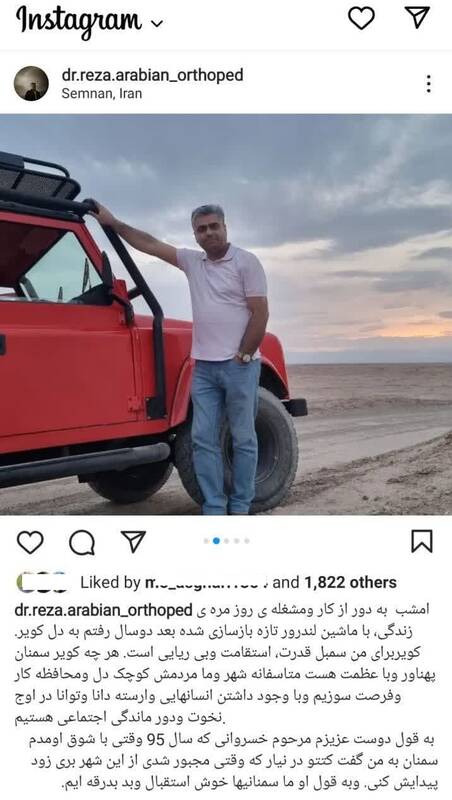
Task: Like the post with heart icon below photo
Action: click(30, 542)
